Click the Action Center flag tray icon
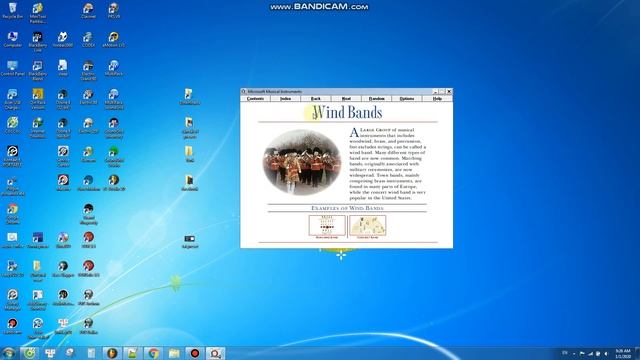Screen dimensions: 640x360 (582, 353)
